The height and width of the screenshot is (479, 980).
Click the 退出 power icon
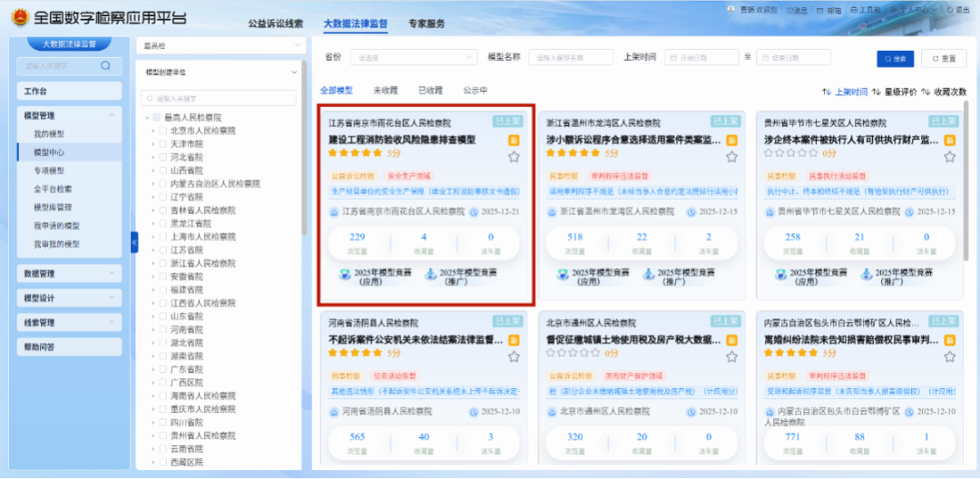(x=950, y=10)
